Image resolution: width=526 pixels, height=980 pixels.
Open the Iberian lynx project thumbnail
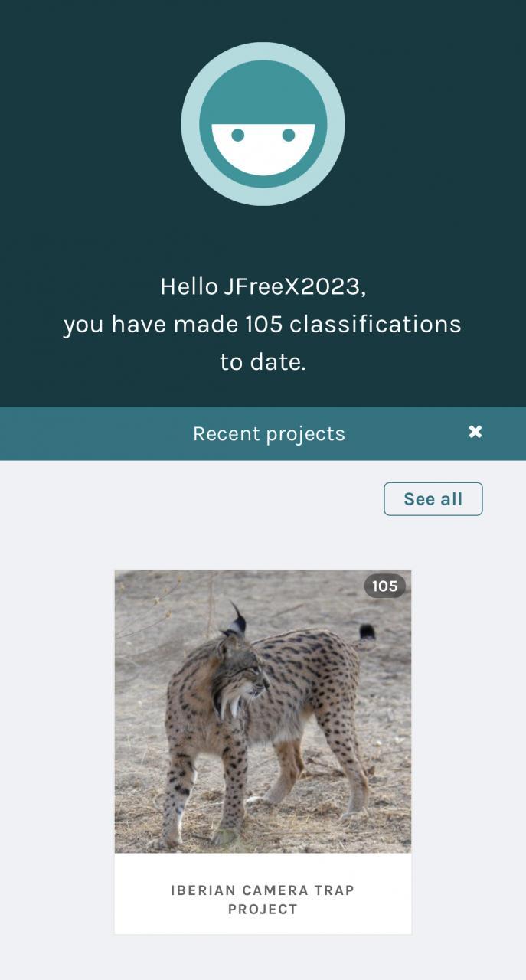(263, 711)
